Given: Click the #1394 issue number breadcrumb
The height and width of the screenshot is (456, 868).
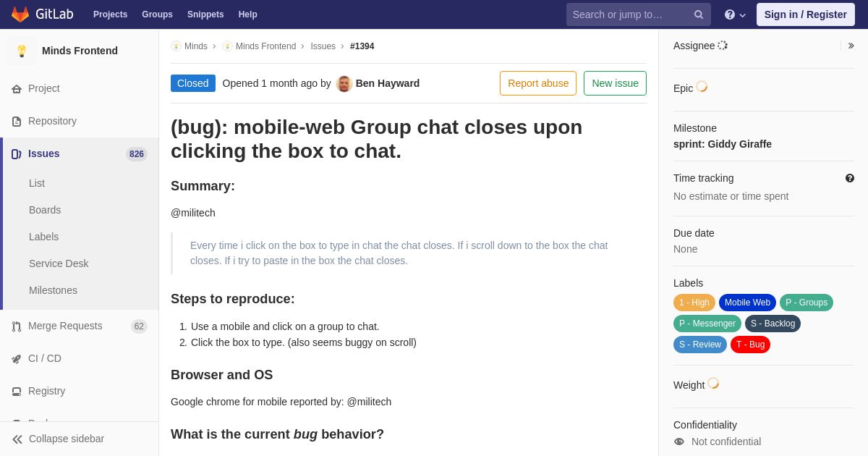Looking at the screenshot, I should [362, 46].
